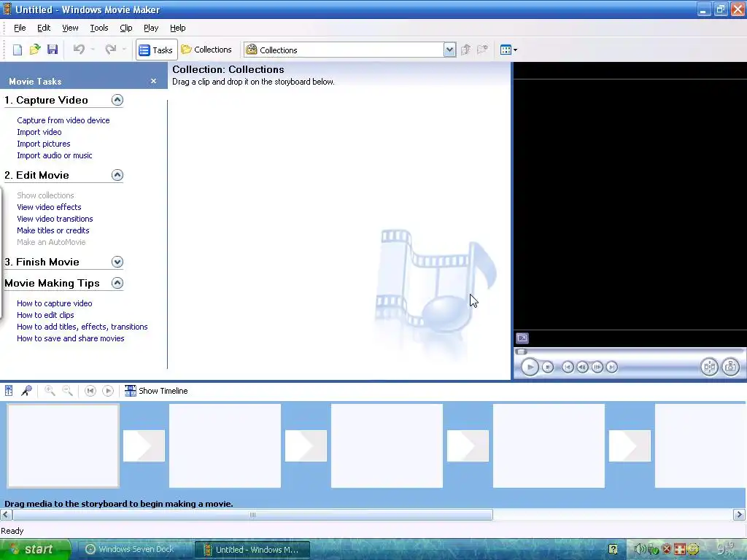Viewport: 747px width, 560px height.
Task: Click the Import pictures link
Action: pos(43,144)
